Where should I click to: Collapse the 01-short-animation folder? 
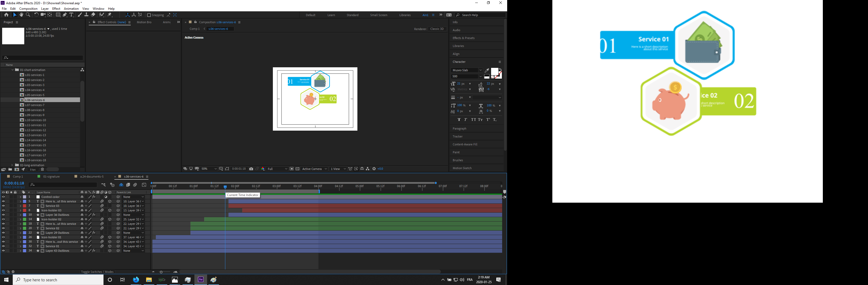pos(12,70)
